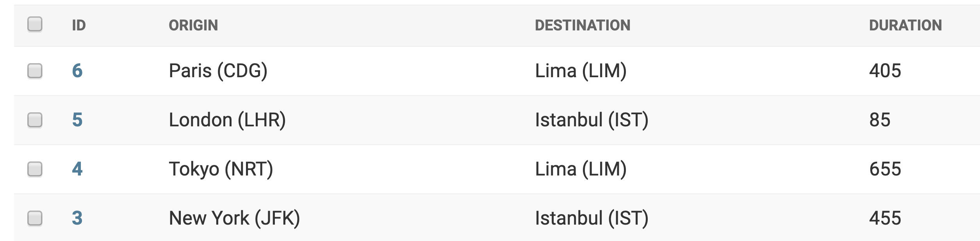Open flight ID 5 link
The width and height of the screenshot is (980, 241).
77,120
